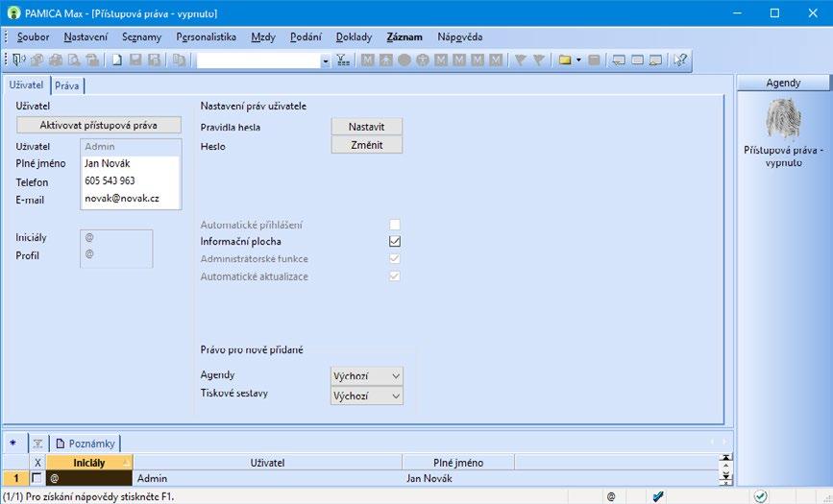Open the Záznam menu

(x=404, y=36)
